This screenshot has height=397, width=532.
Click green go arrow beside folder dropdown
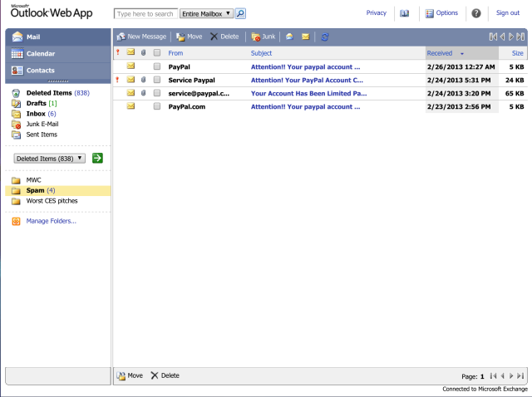pos(97,158)
